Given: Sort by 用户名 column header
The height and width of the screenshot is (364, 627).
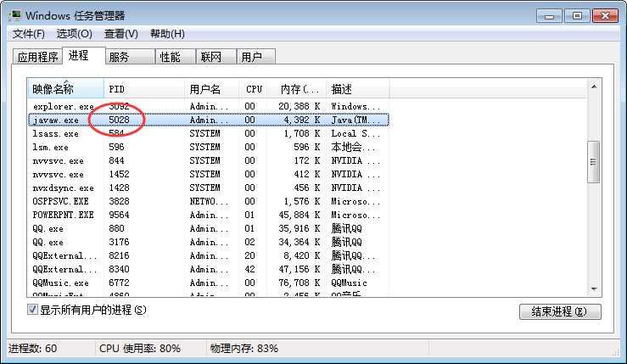Looking at the screenshot, I should pyautogui.click(x=212, y=89).
